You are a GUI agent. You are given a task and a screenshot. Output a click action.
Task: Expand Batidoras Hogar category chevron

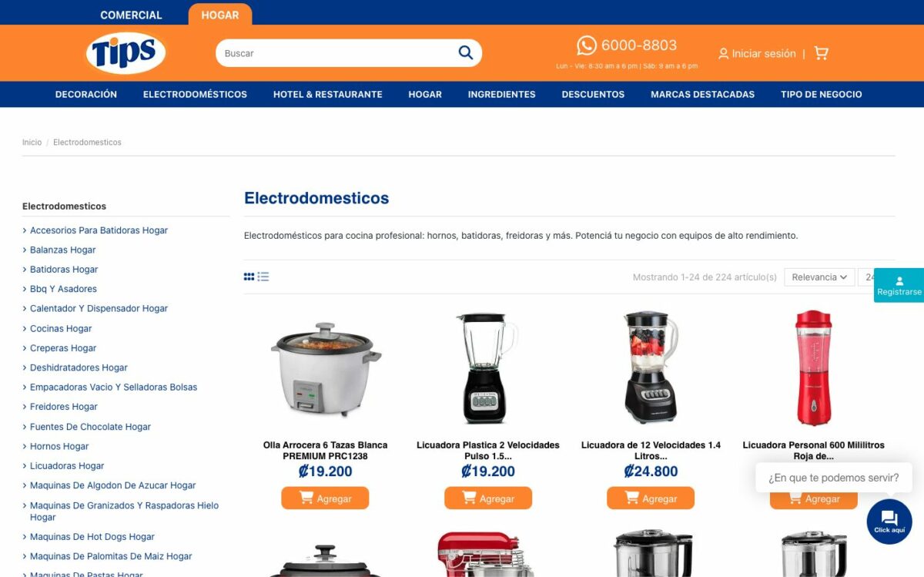pyautogui.click(x=25, y=270)
